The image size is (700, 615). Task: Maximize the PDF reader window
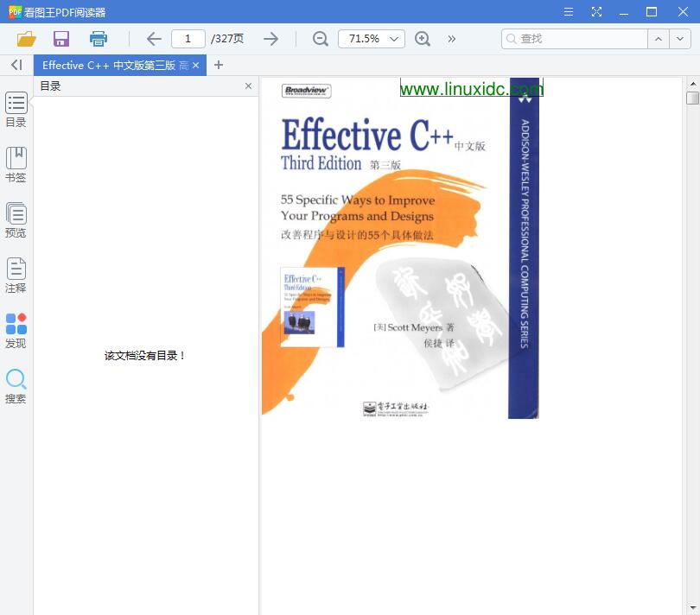(652, 12)
